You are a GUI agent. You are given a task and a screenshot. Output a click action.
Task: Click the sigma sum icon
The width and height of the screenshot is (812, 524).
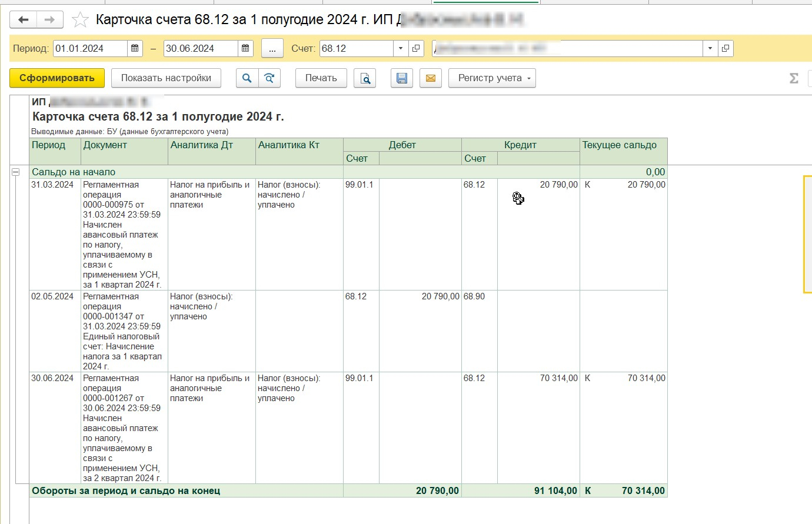794,78
